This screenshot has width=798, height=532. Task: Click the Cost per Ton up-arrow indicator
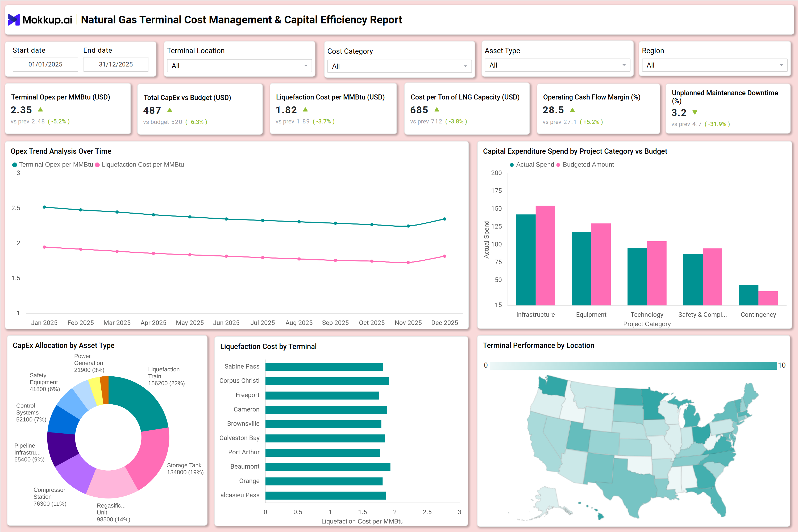click(437, 110)
